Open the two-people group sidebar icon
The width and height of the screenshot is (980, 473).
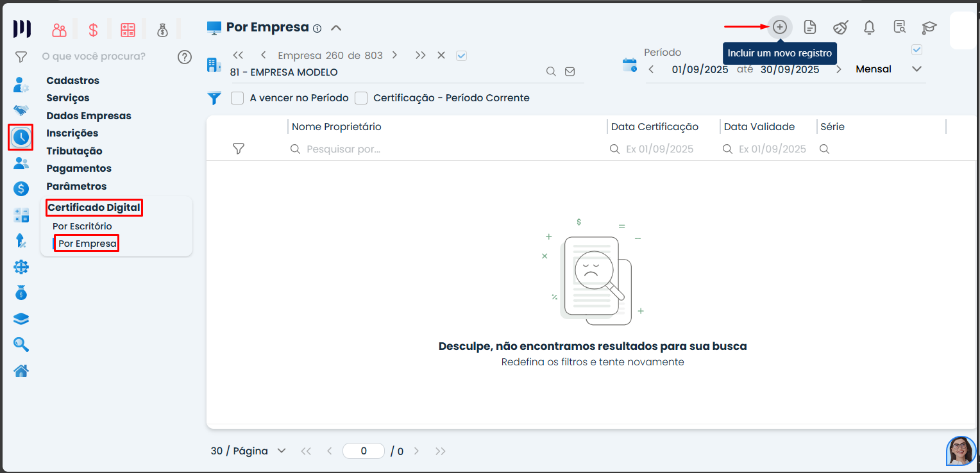pos(21,163)
